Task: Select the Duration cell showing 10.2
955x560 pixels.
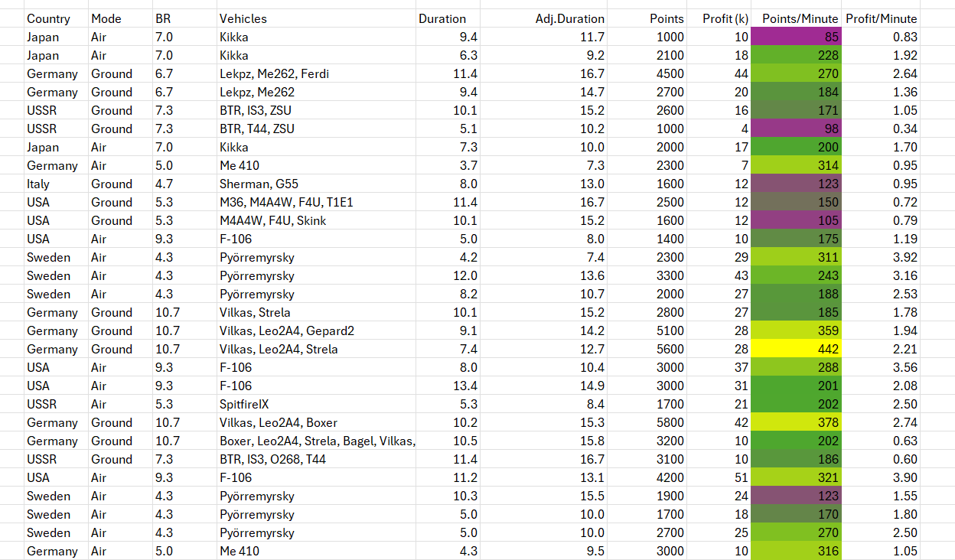Action: pos(448,422)
